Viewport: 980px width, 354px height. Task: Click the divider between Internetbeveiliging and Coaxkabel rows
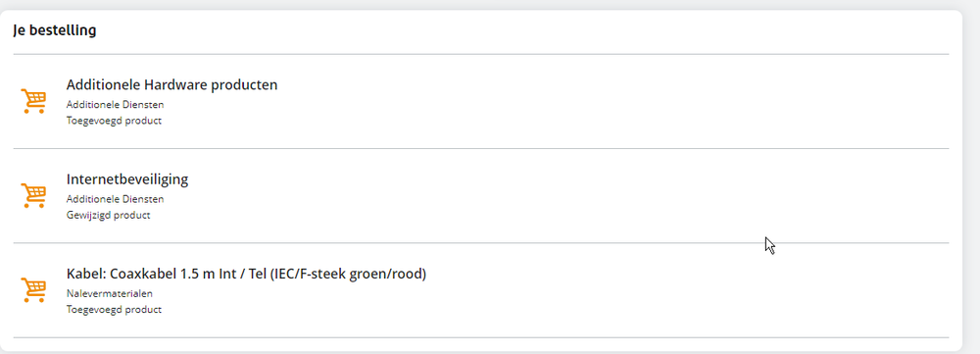tap(480, 242)
